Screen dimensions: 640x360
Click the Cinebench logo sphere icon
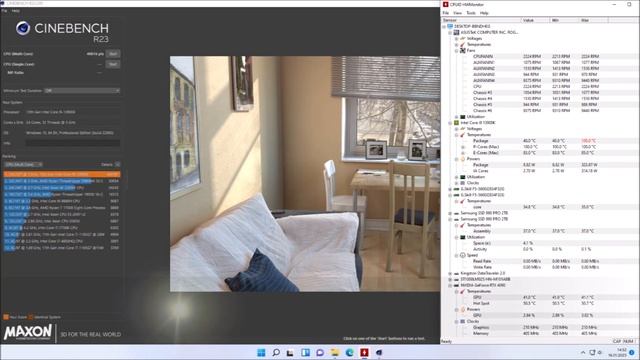(x=23, y=28)
